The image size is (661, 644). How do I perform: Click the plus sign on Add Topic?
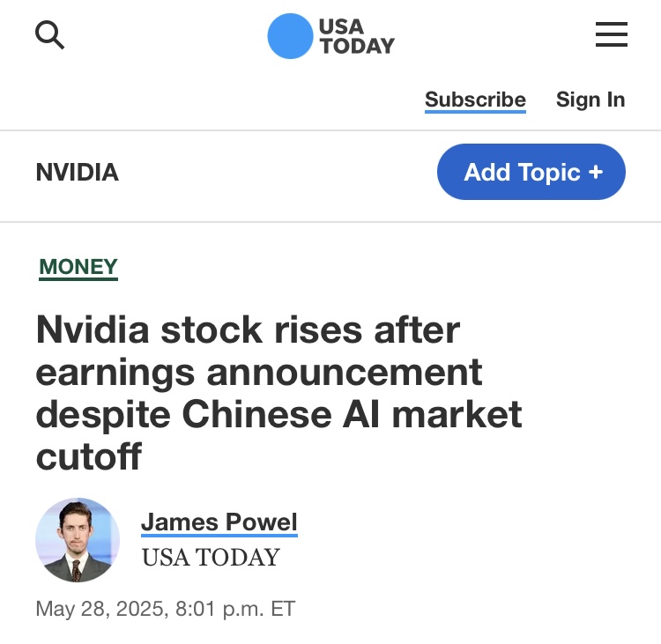tap(596, 172)
